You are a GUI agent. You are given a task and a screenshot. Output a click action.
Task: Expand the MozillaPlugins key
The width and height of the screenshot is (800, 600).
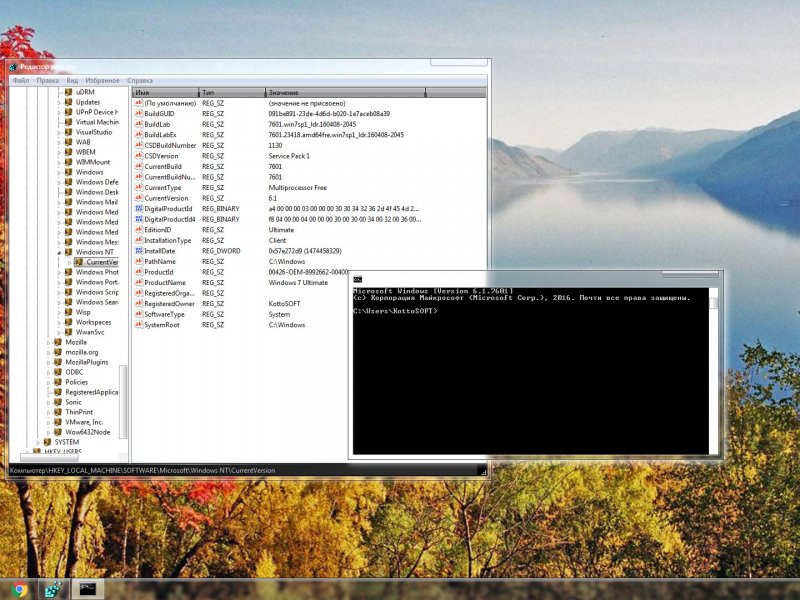point(49,362)
